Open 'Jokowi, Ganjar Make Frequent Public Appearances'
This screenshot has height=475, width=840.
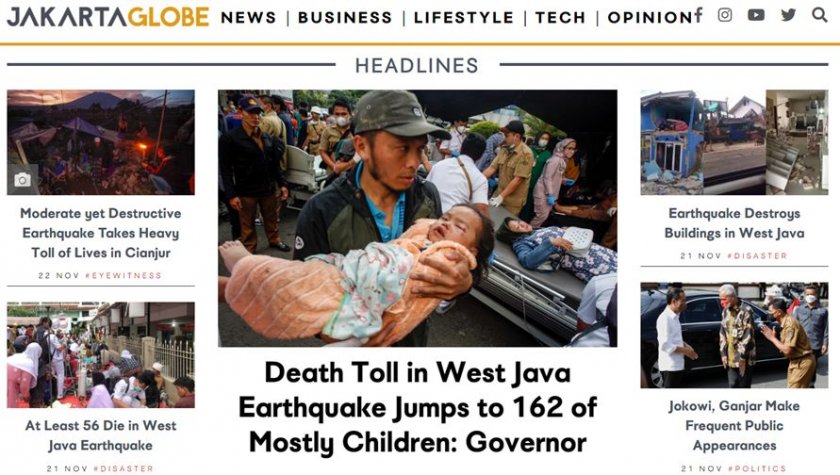tap(734, 426)
